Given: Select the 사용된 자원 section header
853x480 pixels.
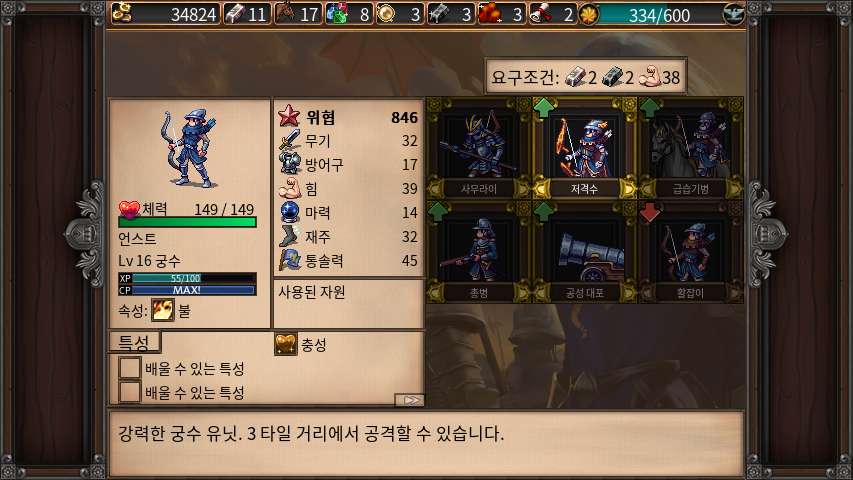Looking at the screenshot, I should tap(312, 293).
